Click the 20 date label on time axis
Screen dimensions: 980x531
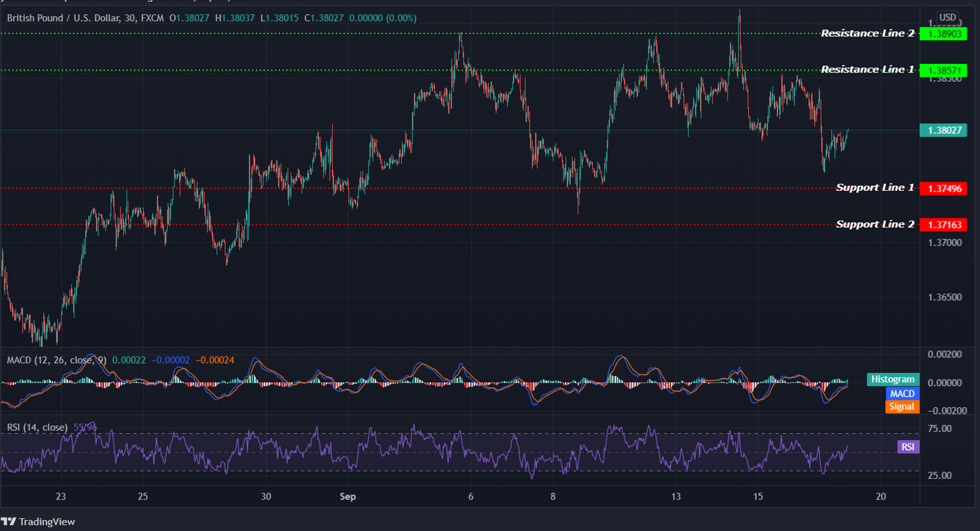click(881, 496)
